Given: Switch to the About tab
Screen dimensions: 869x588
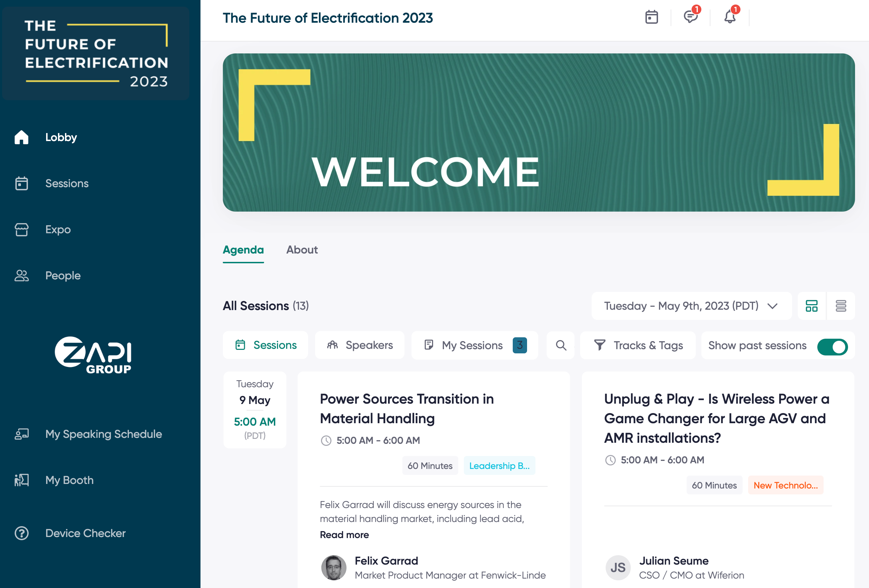Looking at the screenshot, I should (302, 250).
